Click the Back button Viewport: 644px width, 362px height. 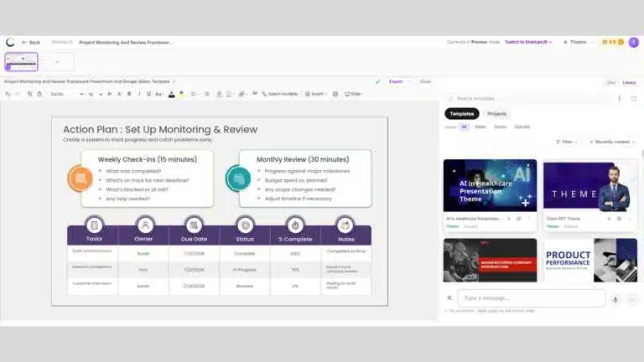[31, 42]
